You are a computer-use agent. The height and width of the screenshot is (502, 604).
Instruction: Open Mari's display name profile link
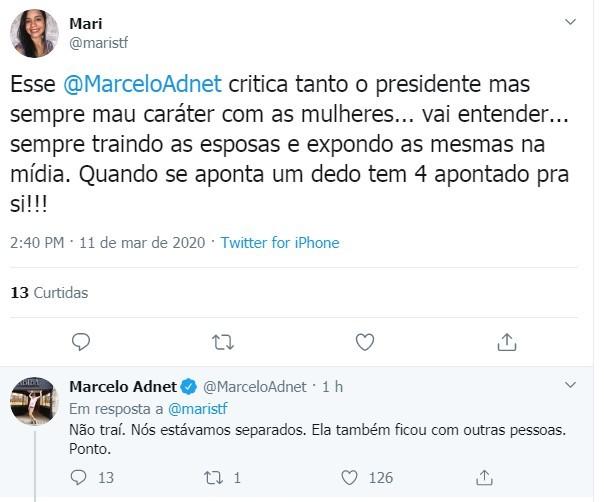(x=88, y=22)
